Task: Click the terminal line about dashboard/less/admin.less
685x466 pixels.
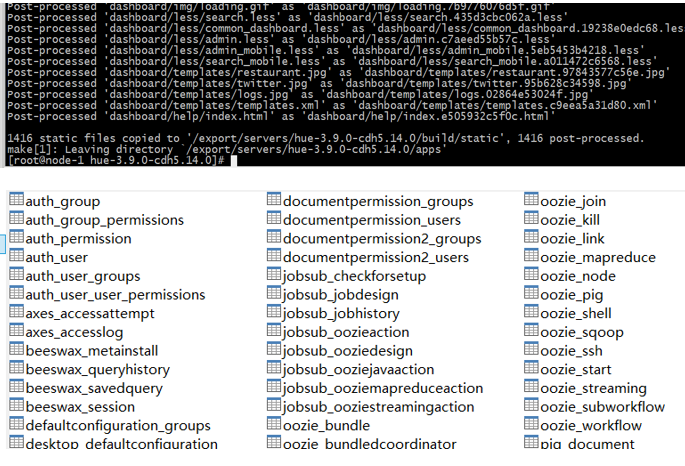Action: click(x=281, y=39)
